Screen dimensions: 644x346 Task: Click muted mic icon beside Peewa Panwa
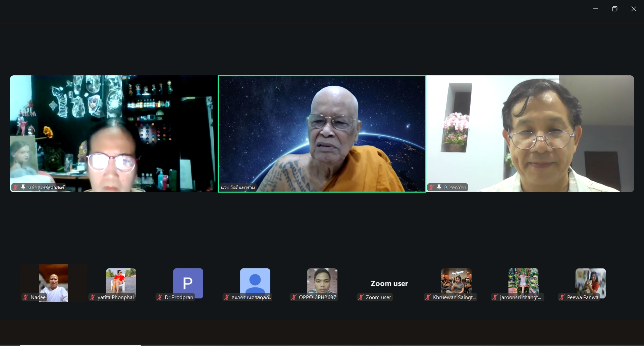pos(562,297)
